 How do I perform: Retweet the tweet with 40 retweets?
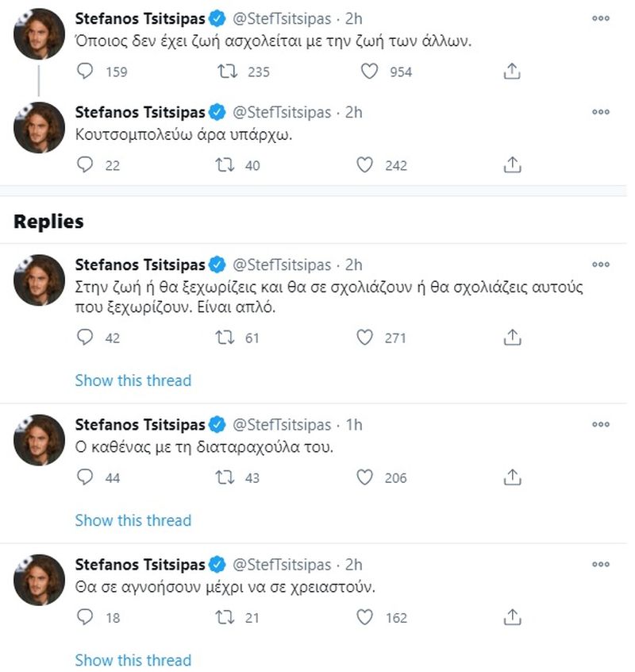(226, 165)
